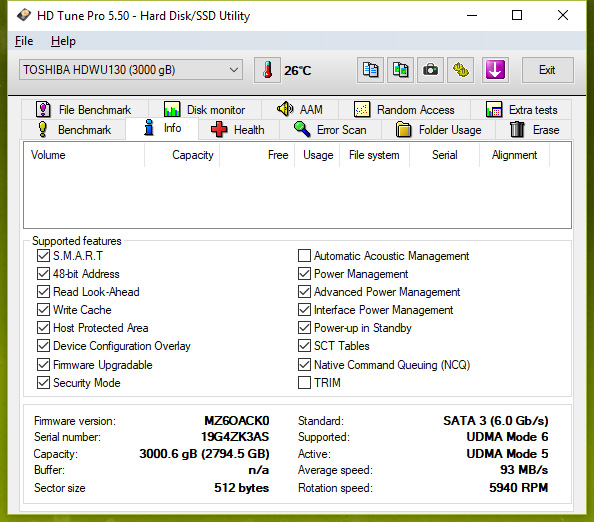Click the HD Tune Pro title bar icon
The image size is (594, 522).
click(x=23, y=16)
